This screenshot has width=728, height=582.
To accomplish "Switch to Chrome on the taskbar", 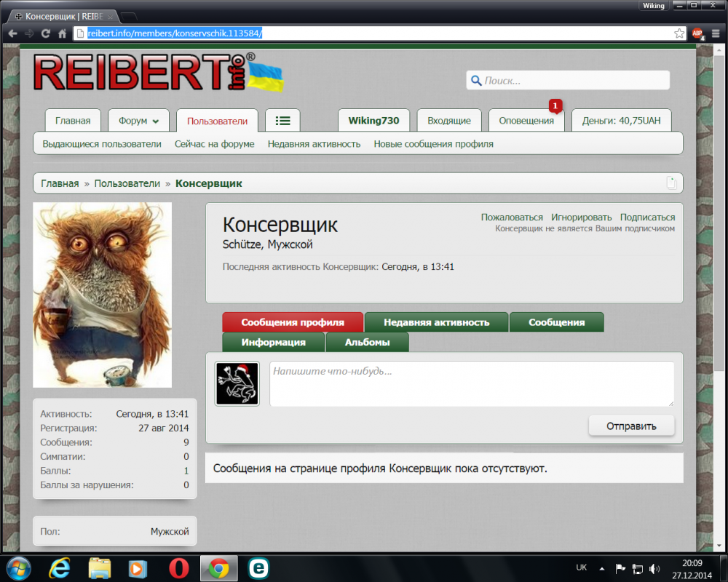I will [x=218, y=568].
